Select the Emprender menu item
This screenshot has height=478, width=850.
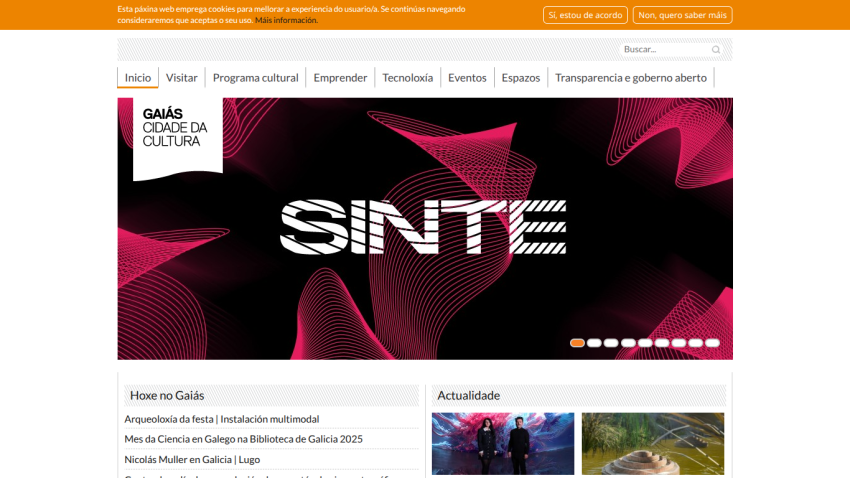[x=340, y=77]
